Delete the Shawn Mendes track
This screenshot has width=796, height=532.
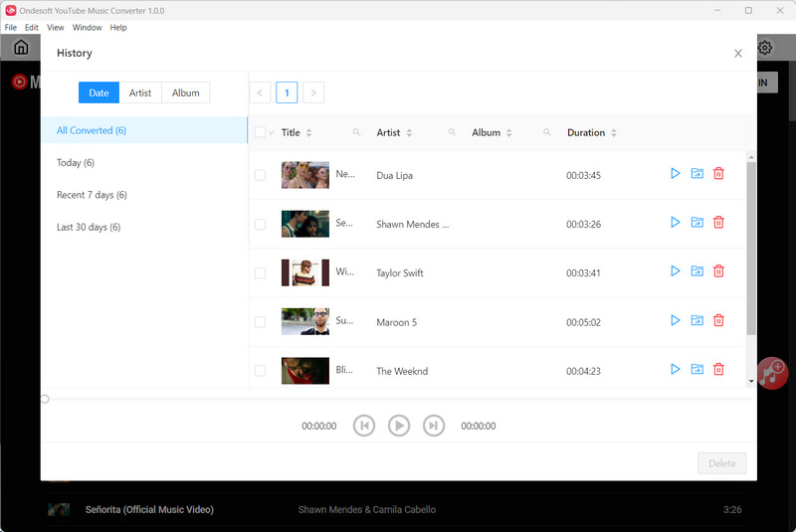(718, 222)
